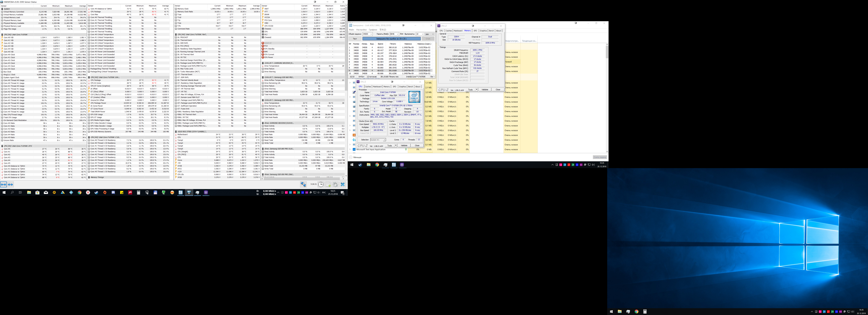
Task: Click HWiNFO logging sheet-plus icon
Action: tap(328, 184)
